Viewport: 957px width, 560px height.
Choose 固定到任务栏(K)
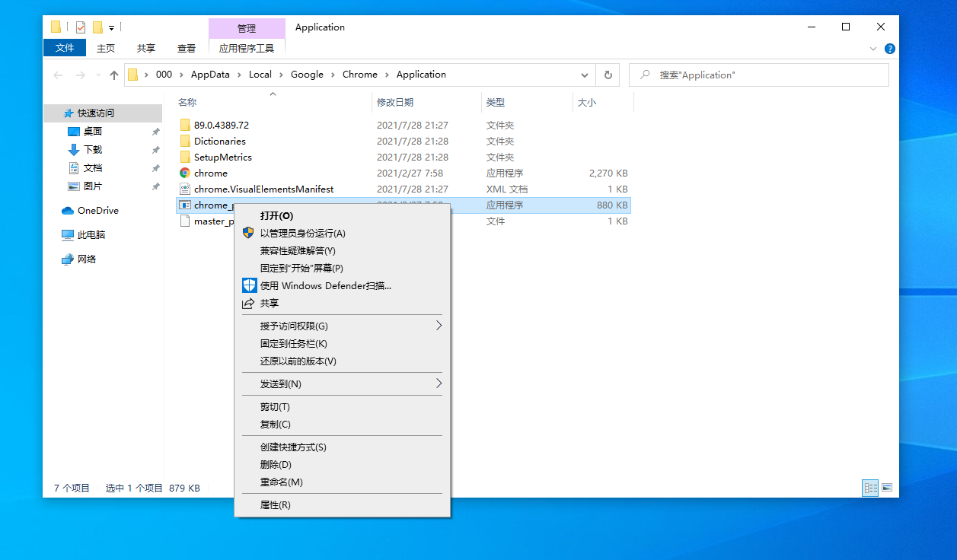coord(342,343)
